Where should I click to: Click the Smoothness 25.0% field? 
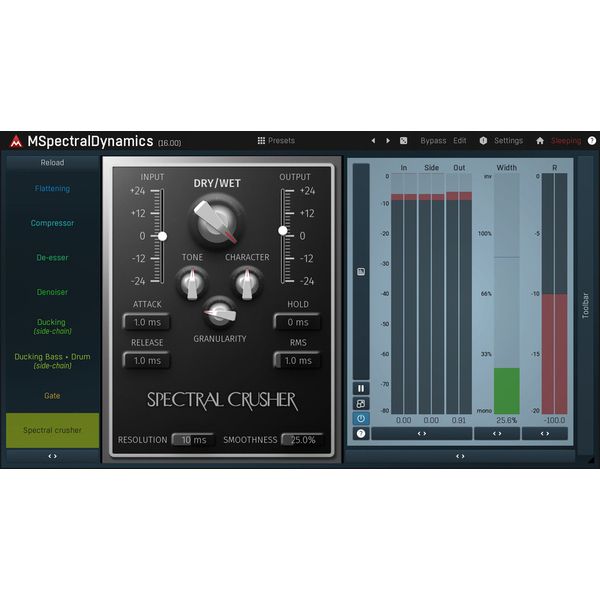point(302,440)
